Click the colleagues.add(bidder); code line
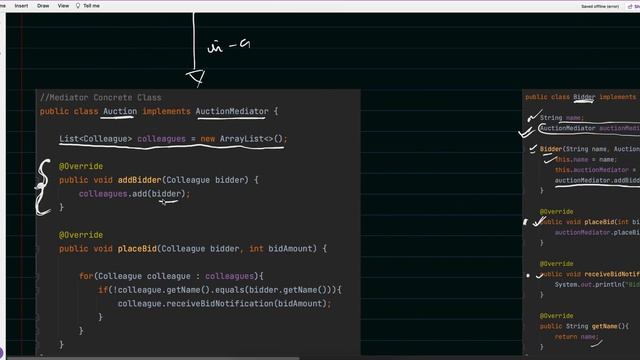 (x=134, y=194)
